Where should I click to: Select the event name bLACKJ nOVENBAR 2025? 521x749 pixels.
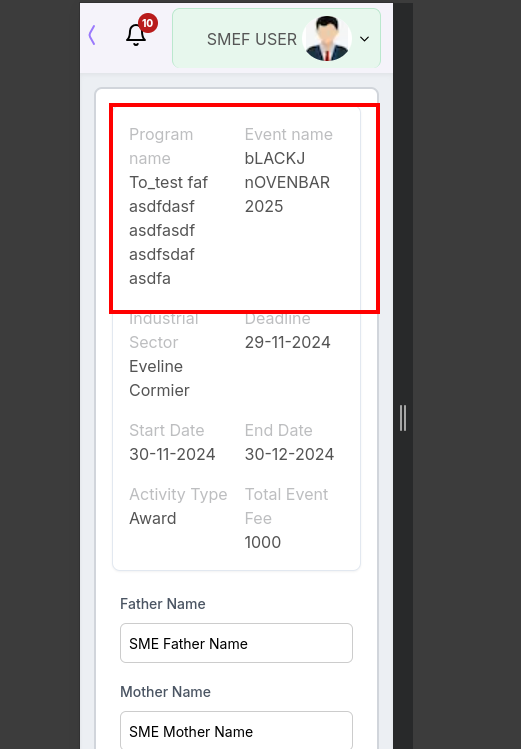pyautogui.click(x=287, y=182)
